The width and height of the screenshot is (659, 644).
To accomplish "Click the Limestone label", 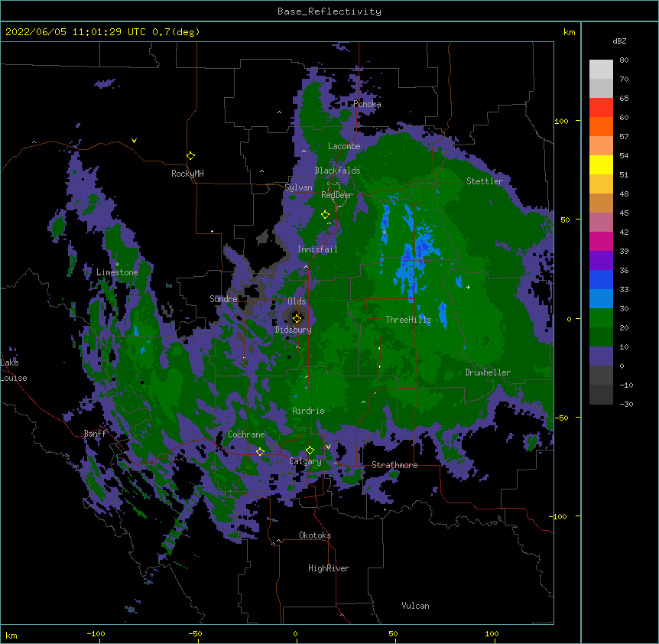I will 117,272.
